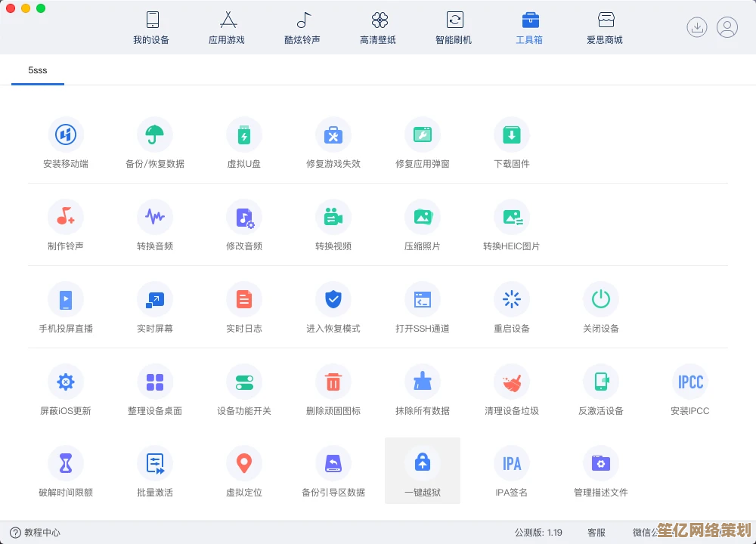This screenshot has height=544, width=756.
Task: Open 制作铃声 ringtone maker
Action: (x=66, y=218)
